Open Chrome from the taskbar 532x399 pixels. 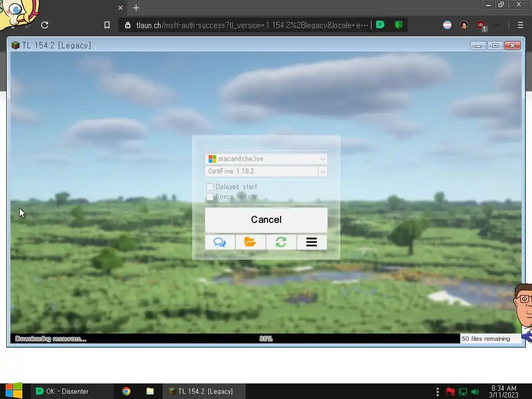[x=126, y=391]
